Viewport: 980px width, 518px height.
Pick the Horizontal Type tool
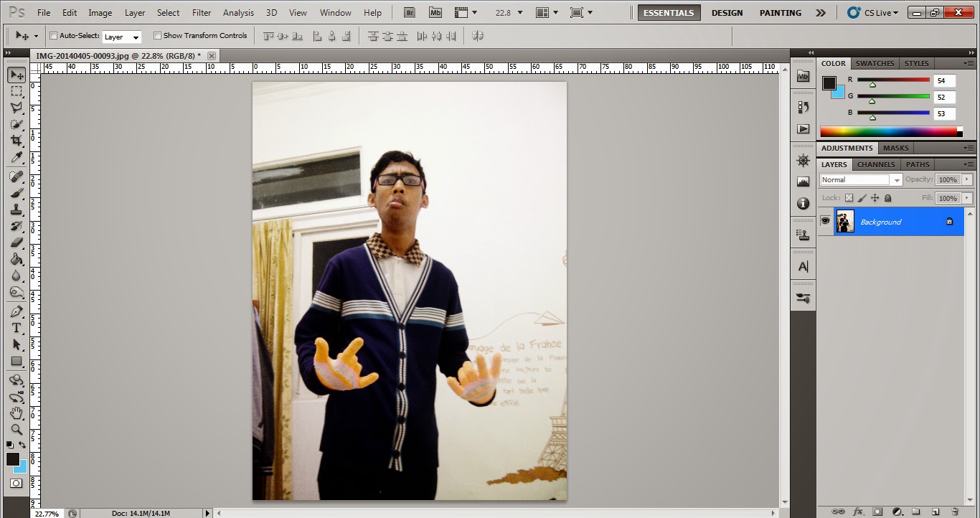17,328
